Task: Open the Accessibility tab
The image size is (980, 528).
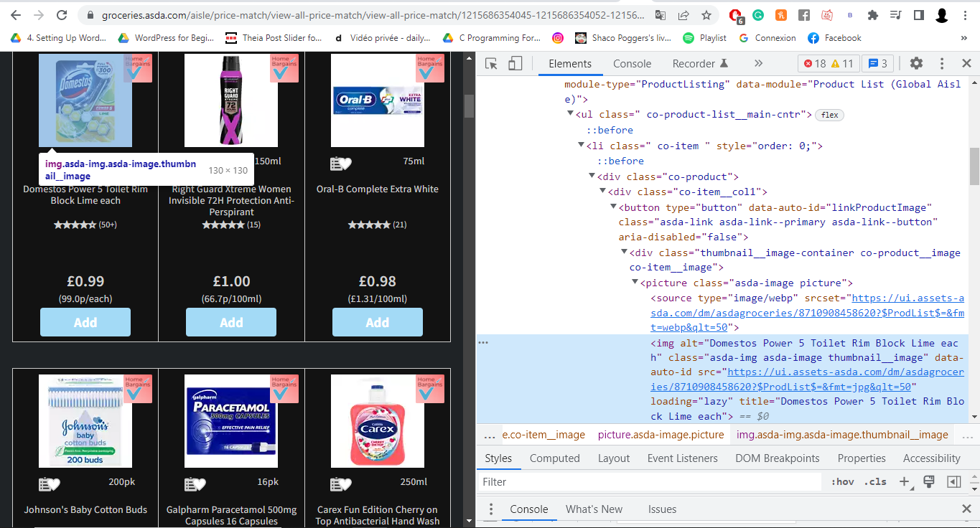Action: tap(931, 458)
